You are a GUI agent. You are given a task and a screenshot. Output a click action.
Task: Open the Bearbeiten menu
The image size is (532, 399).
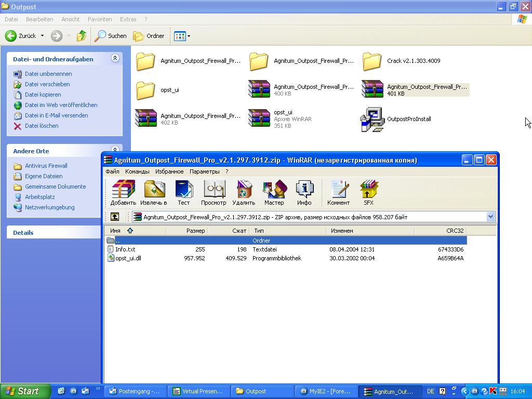39,19
